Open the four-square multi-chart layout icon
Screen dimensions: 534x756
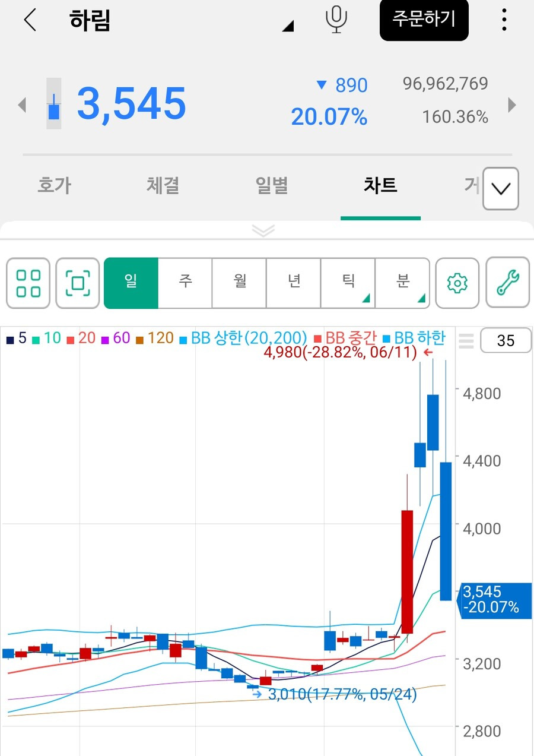pyautogui.click(x=28, y=283)
